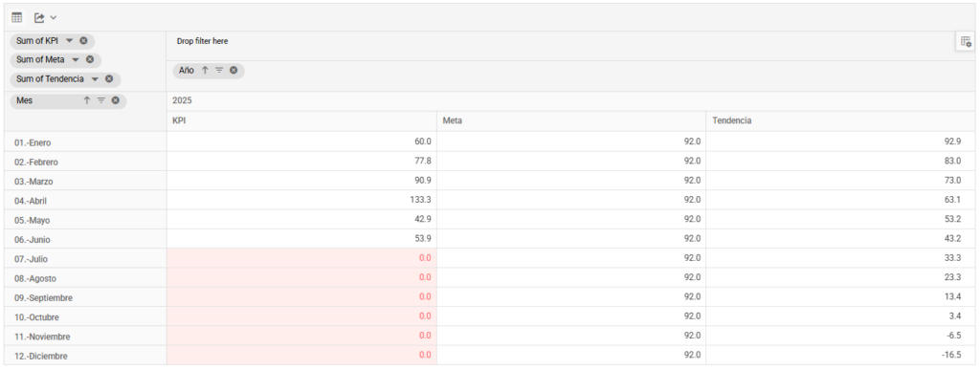980x370 pixels.
Task: Toggle sort order on Mes field
Action: (87, 99)
